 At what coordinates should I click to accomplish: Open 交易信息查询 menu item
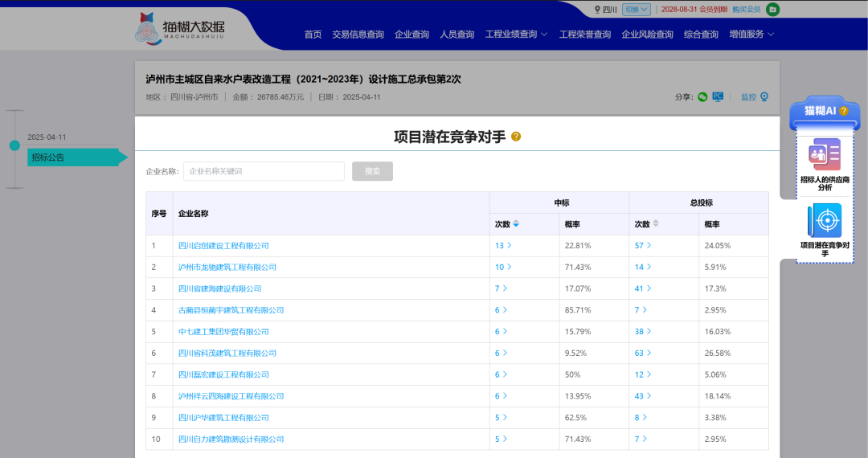[x=358, y=35]
